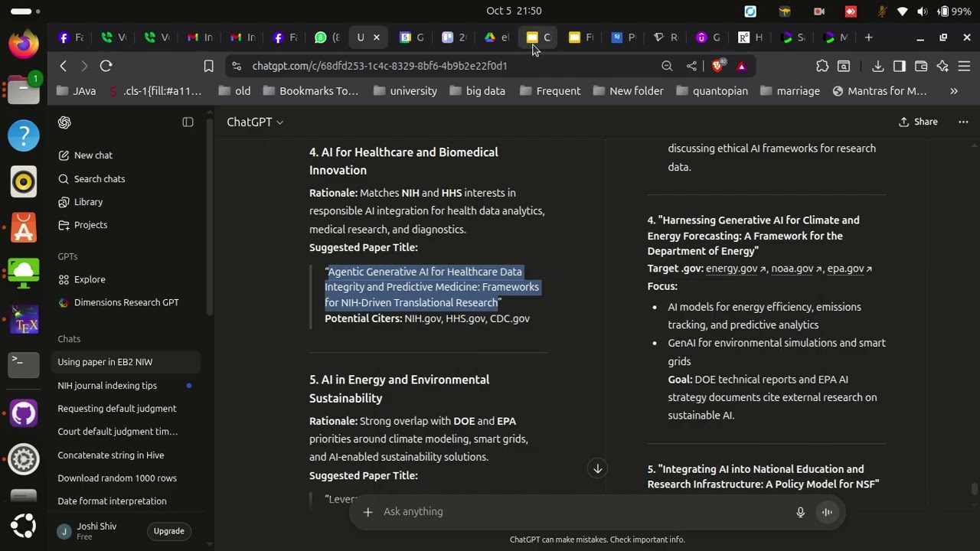Share this conversation
This screenshot has width=980, height=551.
pos(918,122)
